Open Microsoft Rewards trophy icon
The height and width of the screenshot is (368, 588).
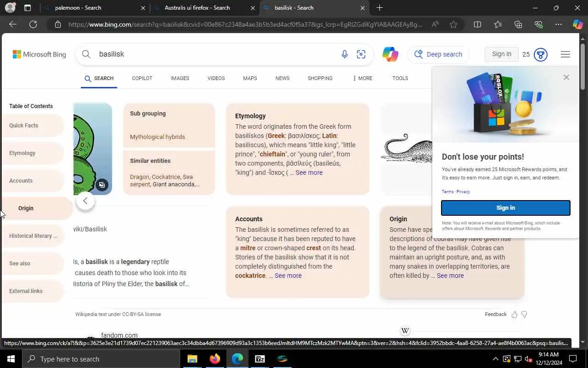pos(541,54)
